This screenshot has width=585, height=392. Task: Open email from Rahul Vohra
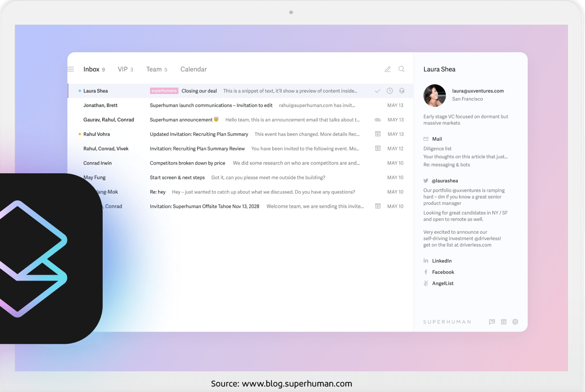pos(240,134)
